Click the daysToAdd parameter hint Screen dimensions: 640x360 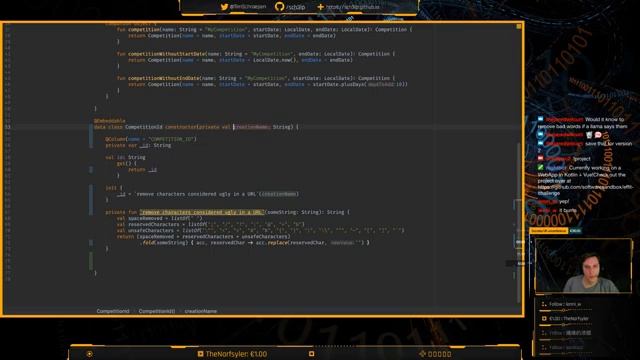(380, 84)
